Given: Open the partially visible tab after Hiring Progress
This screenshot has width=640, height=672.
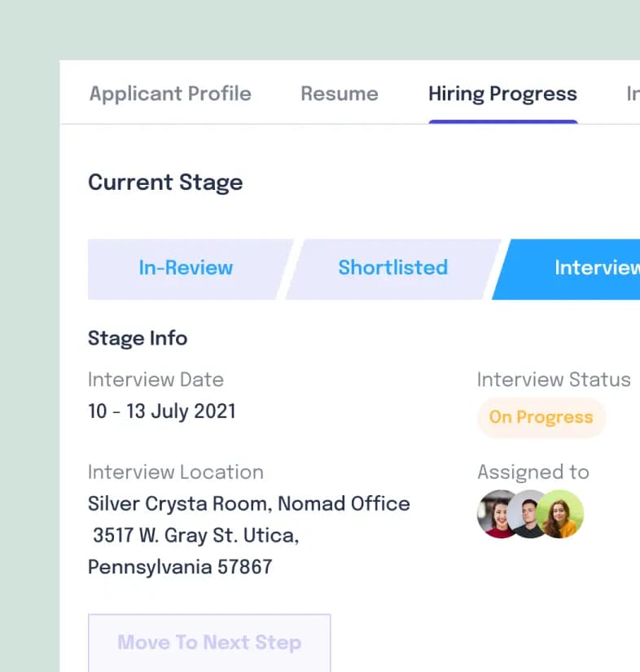Looking at the screenshot, I should [x=632, y=94].
